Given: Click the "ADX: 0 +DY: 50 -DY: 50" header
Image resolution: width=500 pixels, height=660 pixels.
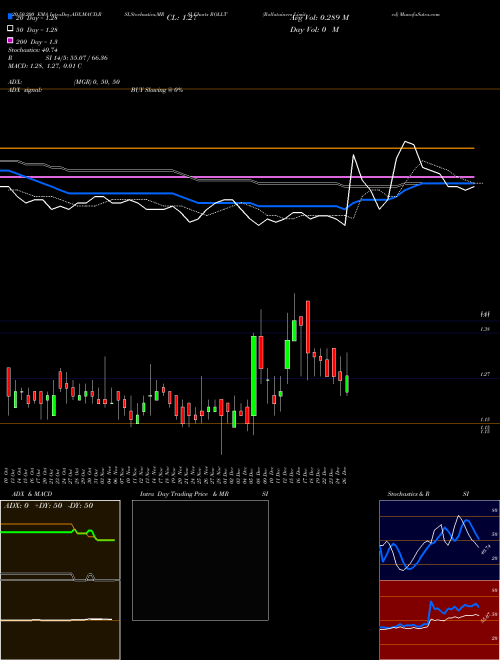Looking at the screenshot, I should 48,506.
